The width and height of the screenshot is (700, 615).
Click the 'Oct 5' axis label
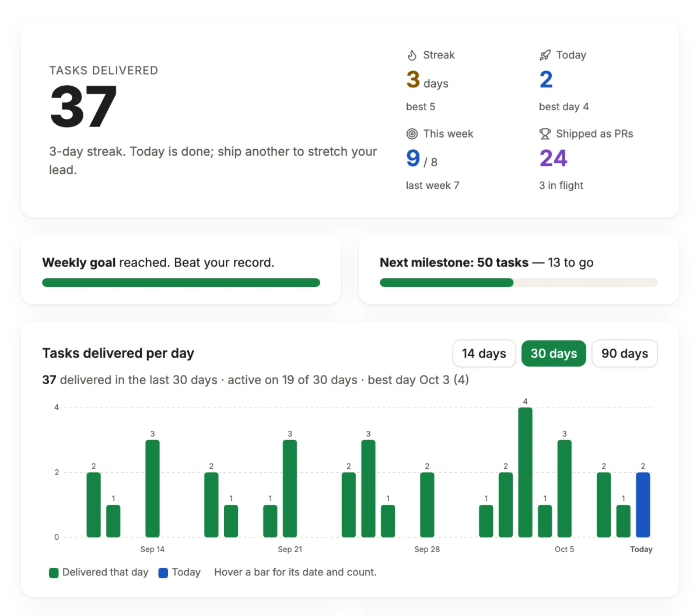pos(565,549)
